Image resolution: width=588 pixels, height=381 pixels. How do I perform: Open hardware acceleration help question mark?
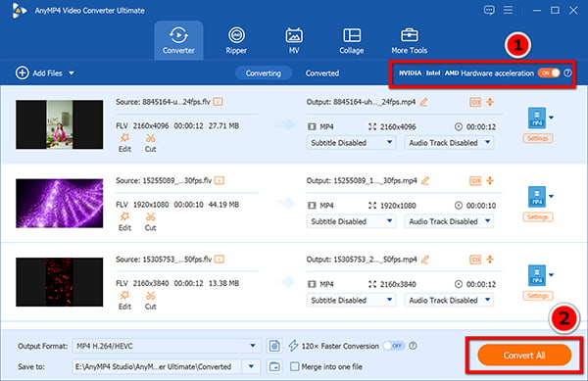tap(567, 72)
